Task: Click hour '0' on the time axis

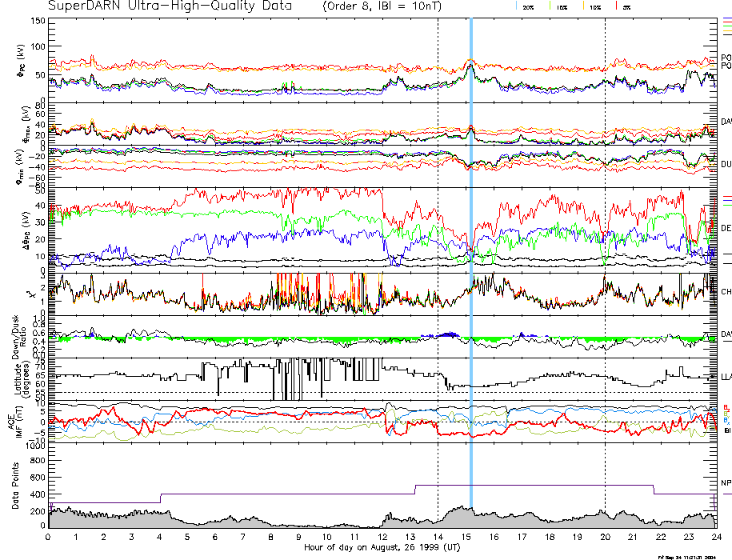Action: click(48, 537)
